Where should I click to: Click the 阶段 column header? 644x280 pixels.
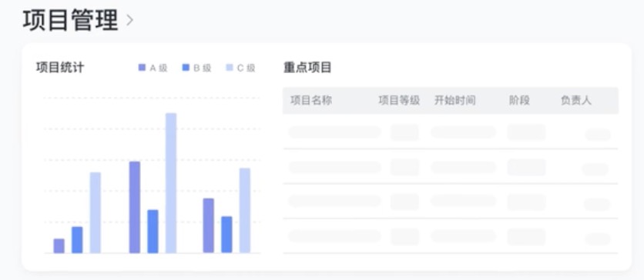(519, 101)
